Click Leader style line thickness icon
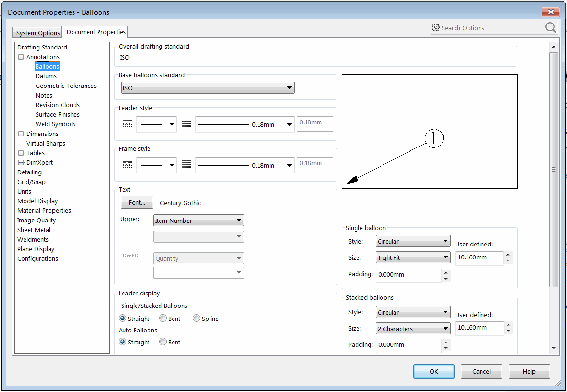Screen dimensions: 567x392 186,124
